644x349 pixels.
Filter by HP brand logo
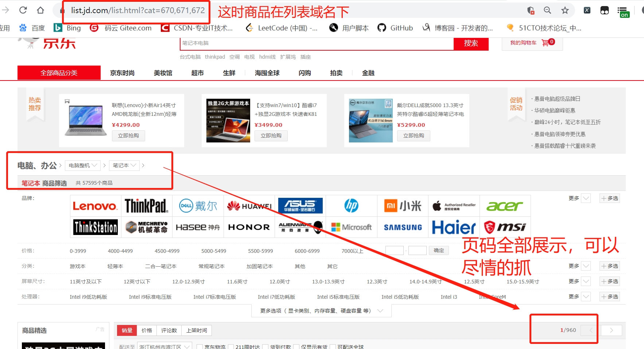[352, 206]
